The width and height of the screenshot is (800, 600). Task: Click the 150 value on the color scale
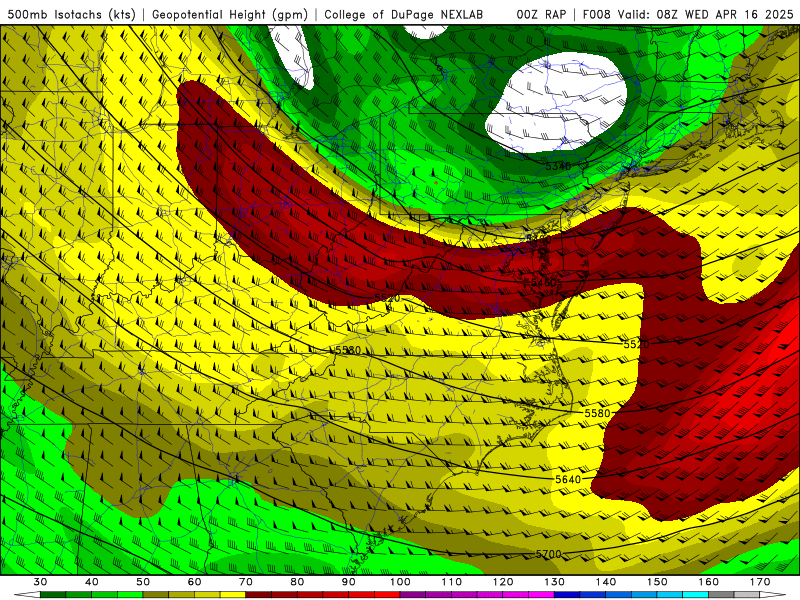(x=657, y=582)
